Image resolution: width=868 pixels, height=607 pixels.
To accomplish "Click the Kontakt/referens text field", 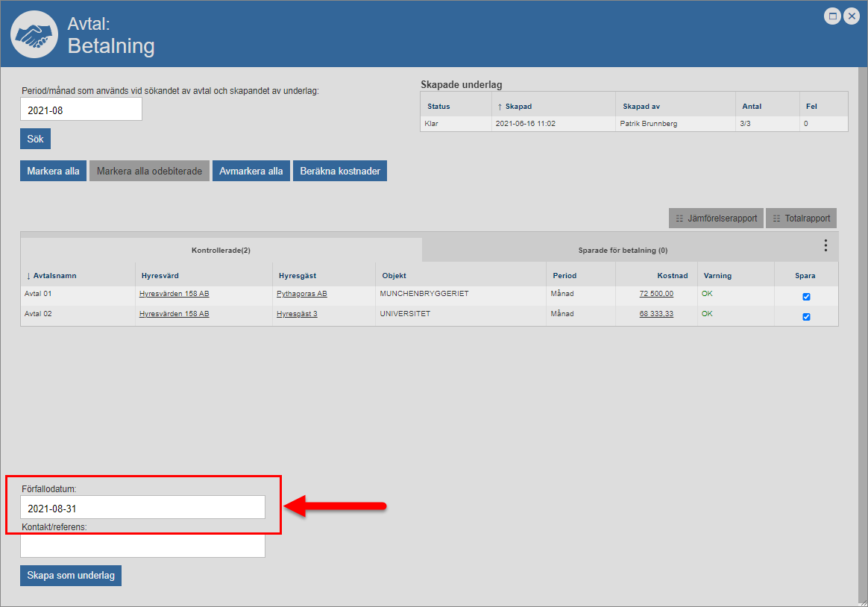I will click(x=142, y=546).
